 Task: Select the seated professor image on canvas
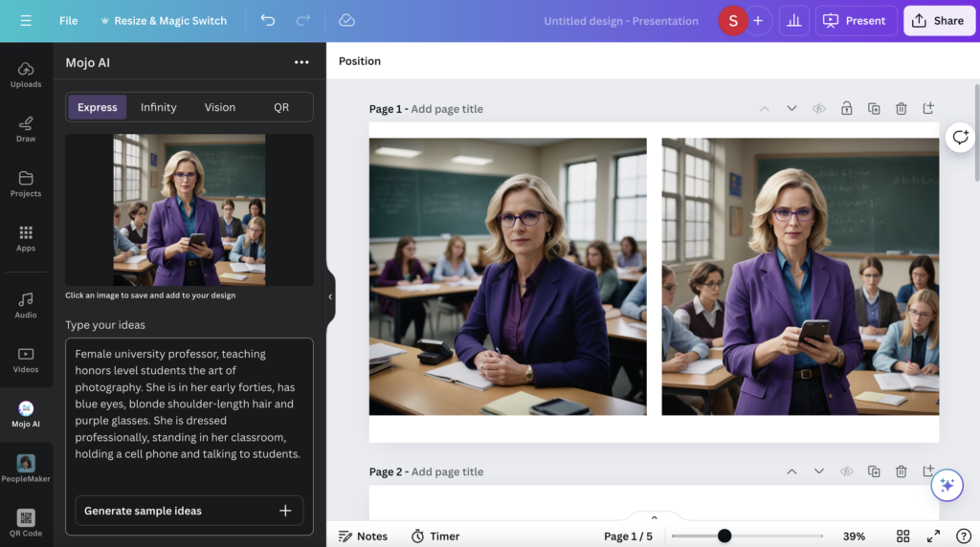(x=507, y=276)
